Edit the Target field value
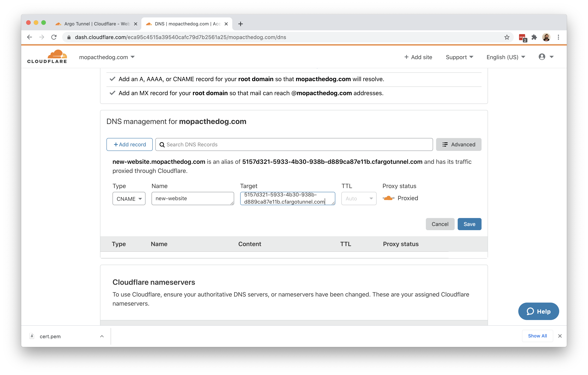Screen dimensions: 588x375 click(288, 198)
